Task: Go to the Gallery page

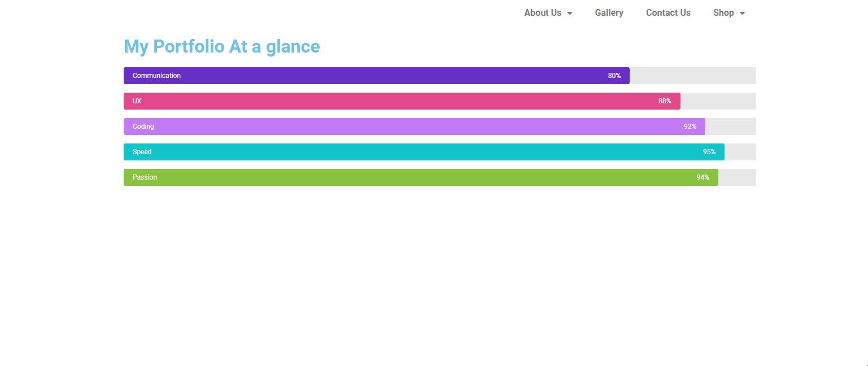Action: tap(609, 12)
